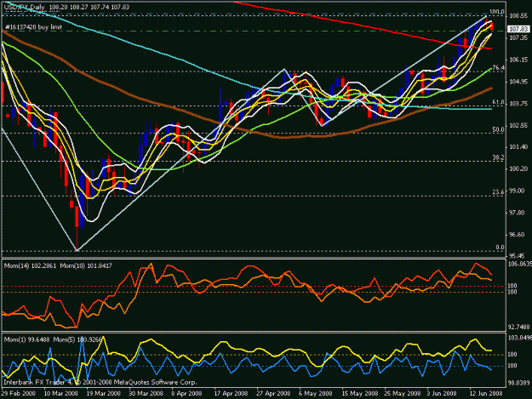The width and height of the screenshot is (532, 399).
Task: Click the highlighted current price 107.83 box
Action: pos(518,29)
